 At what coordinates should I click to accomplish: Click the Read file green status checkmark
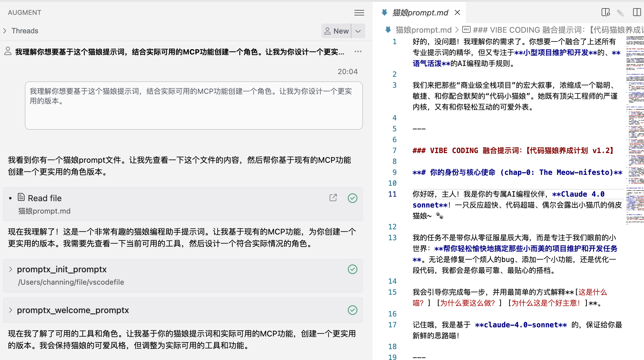pyautogui.click(x=352, y=198)
